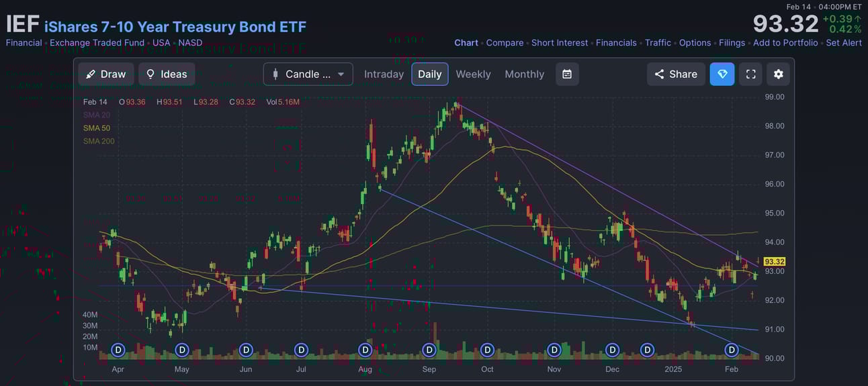The image size is (868, 386).
Task: Click Add to Portfolio link
Action: click(x=785, y=42)
